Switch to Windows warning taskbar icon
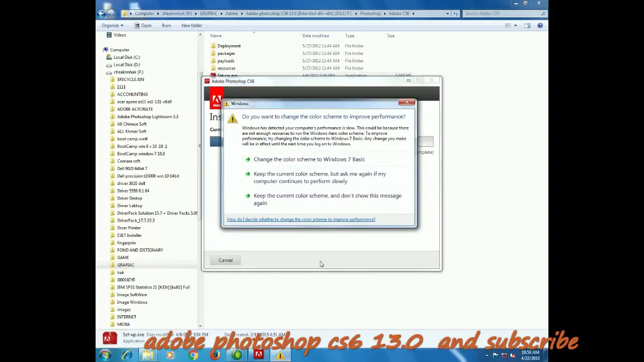This screenshot has height=362, width=644. point(280,355)
